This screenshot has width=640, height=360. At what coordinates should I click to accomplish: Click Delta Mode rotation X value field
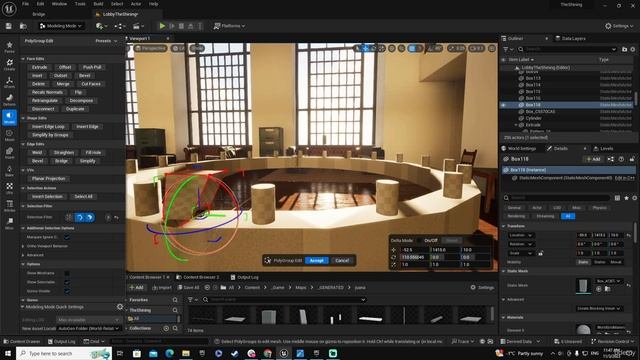[415, 257]
